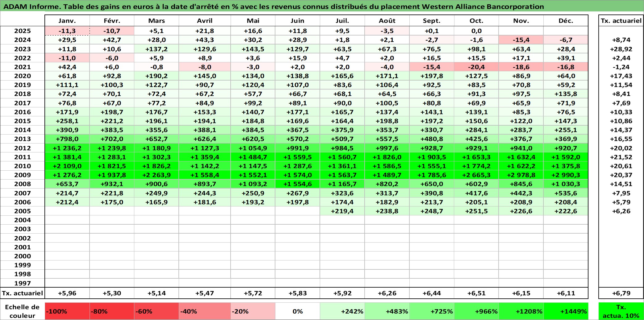Click the bottom-row value +6,51
The image size is (644, 320).
[x=476, y=293]
